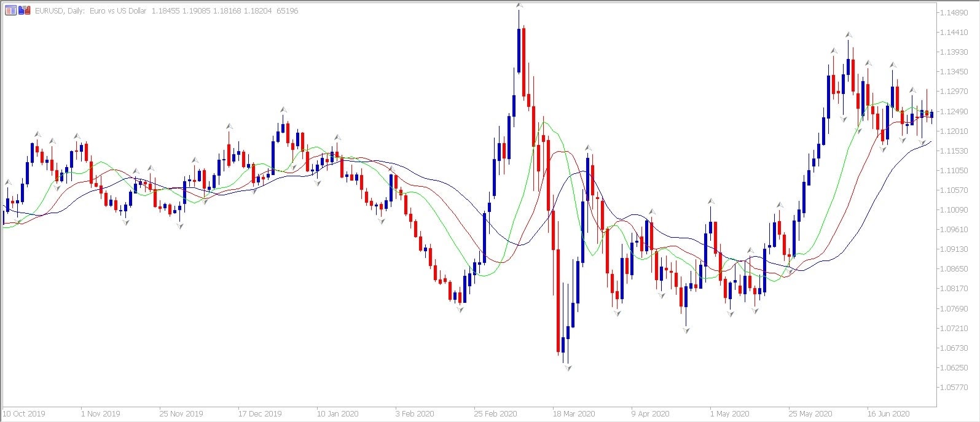980x422 pixels.
Task: Click the '9 Apr 2020' date label
Action: (651, 414)
